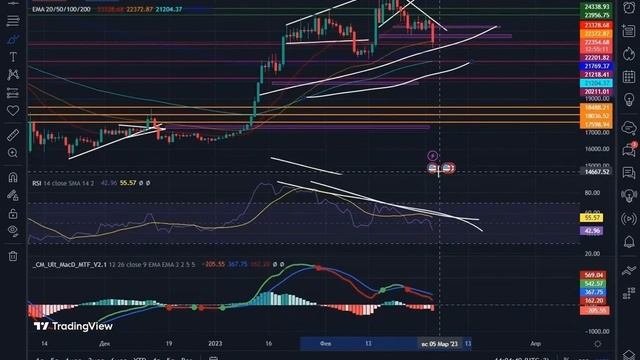640x360 pixels.
Task: Open Private Chats with notification badge
Action: tap(629, 150)
